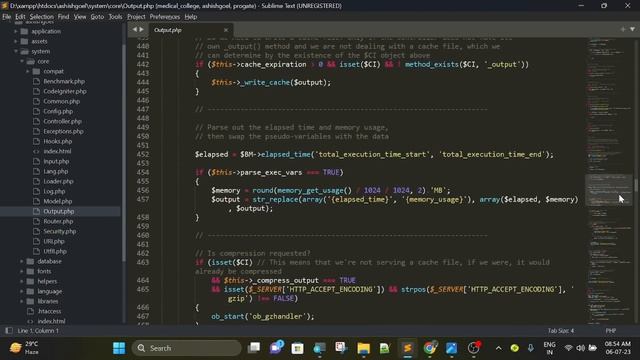The width and height of the screenshot is (640, 360).
Task: Open the Preferences menu
Action: 164,17
